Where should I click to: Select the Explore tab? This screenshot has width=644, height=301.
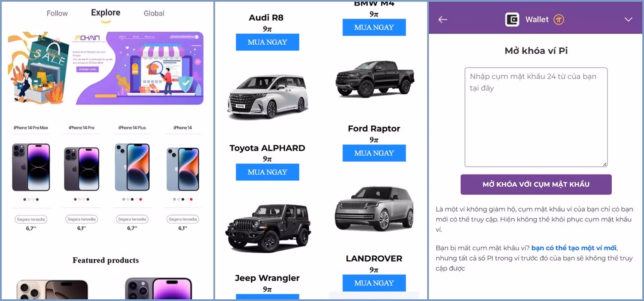(x=106, y=13)
